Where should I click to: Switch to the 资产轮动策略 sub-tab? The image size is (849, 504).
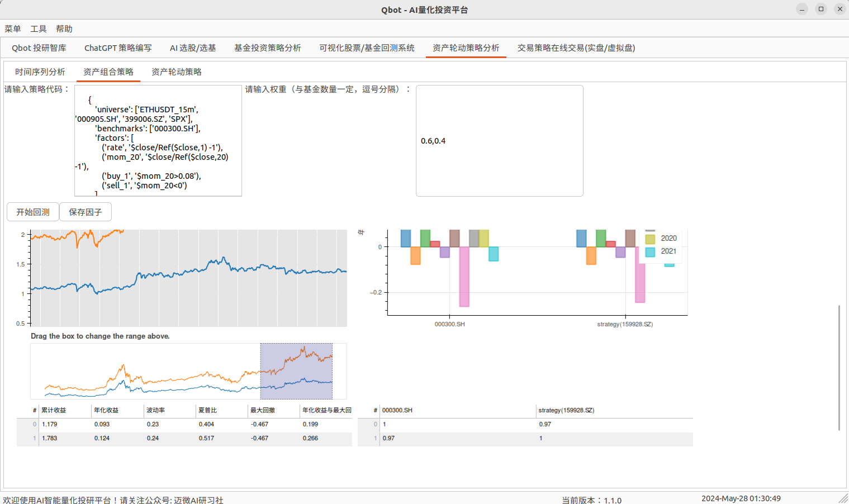pos(176,72)
